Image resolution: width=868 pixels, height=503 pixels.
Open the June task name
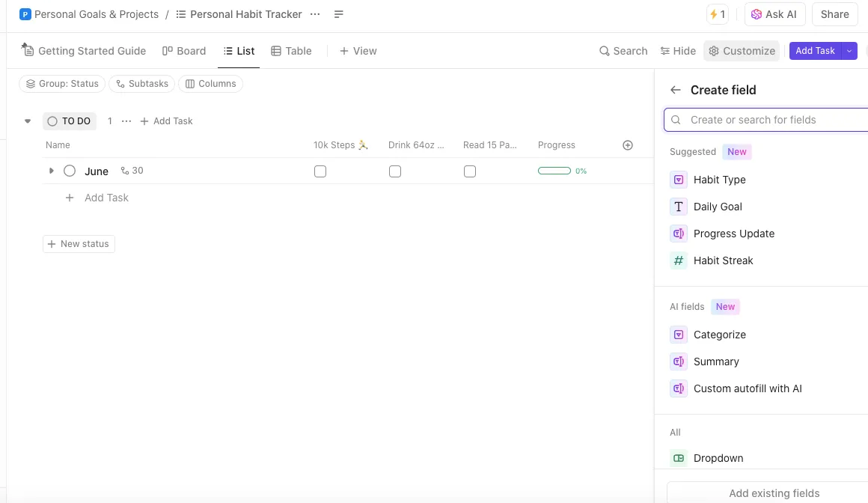click(x=97, y=171)
